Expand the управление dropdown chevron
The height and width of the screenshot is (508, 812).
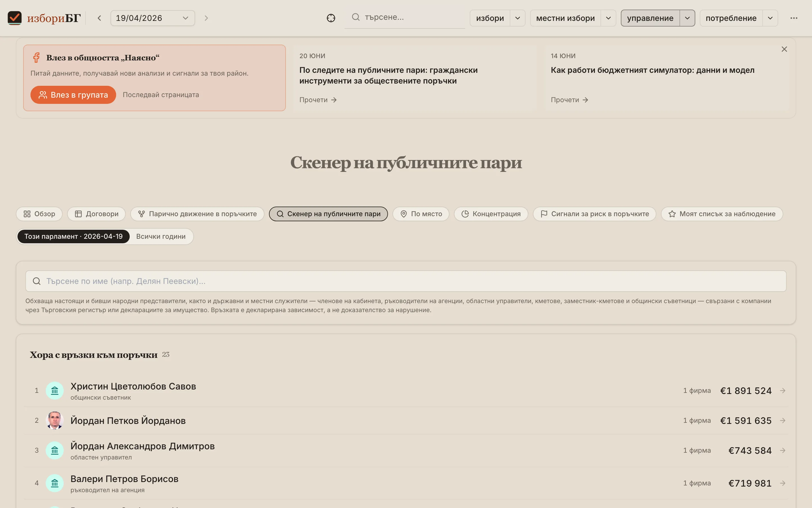(x=687, y=18)
